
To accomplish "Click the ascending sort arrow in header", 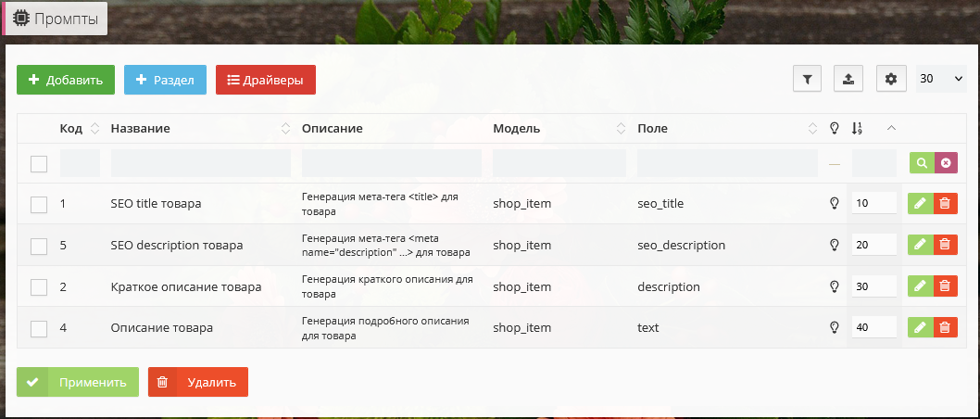I will coord(892,128).
